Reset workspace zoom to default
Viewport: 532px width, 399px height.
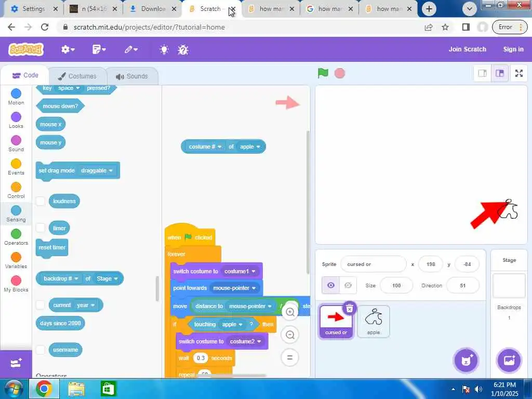(290, 357)
